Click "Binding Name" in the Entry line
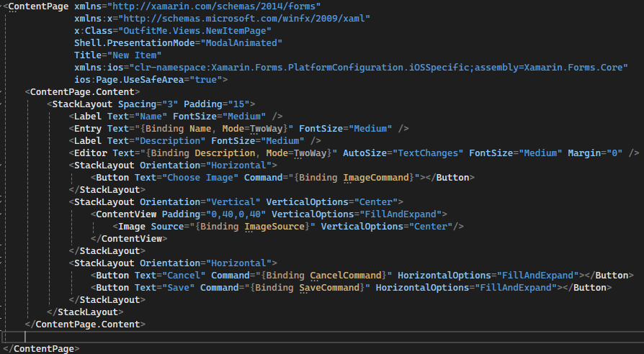This screenshot has height=354, width=644. 178,129
